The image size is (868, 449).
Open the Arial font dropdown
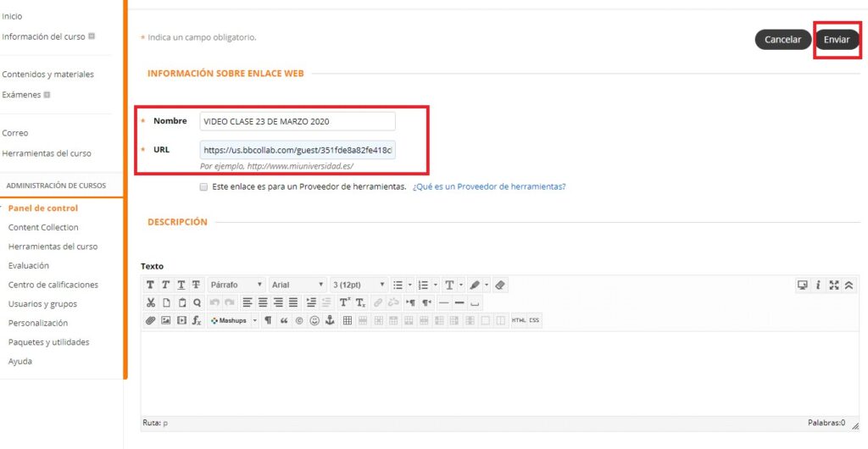[298, 285]
